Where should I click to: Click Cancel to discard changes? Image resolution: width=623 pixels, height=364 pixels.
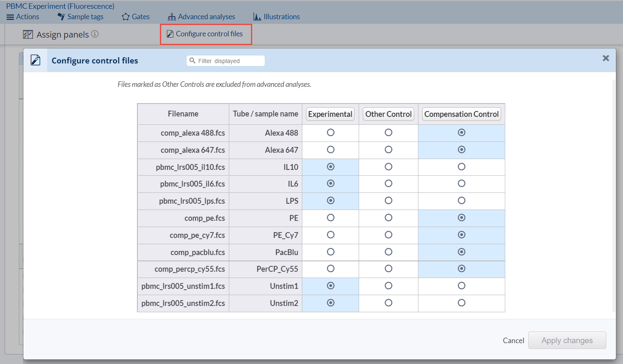513,341
